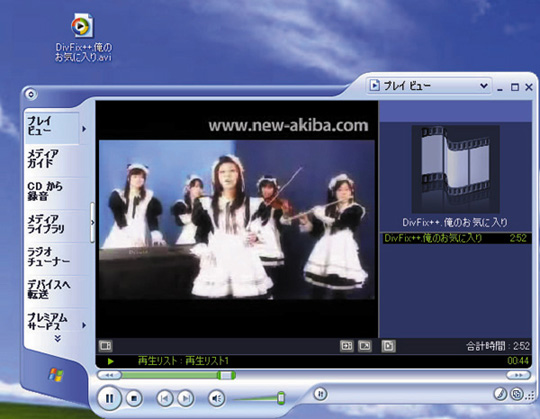This screenshot has height=419, width=540.
Task: Click the Windows logo on player
Action: [x=56, y=375]
